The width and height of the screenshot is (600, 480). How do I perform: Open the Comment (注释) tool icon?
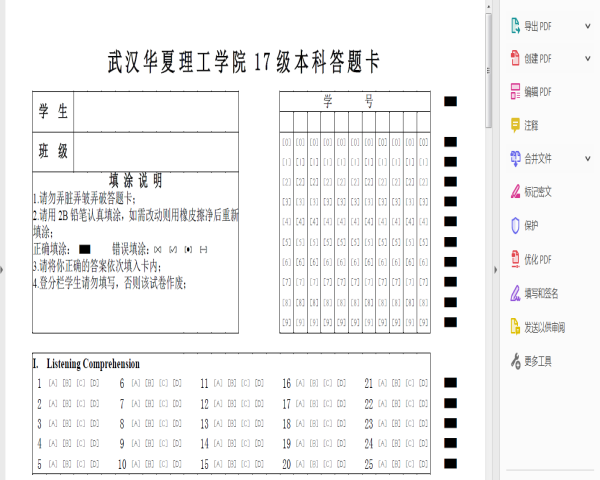515,125
